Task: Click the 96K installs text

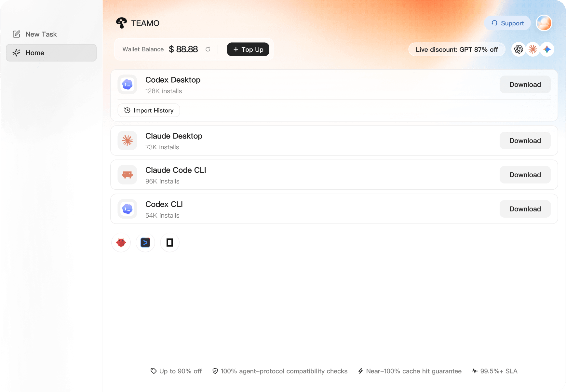Action: point(162,181)
